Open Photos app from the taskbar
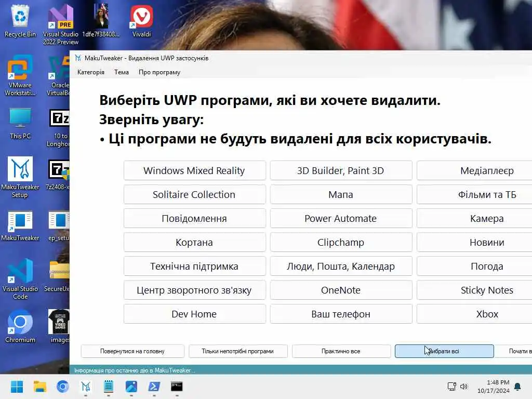 click(131, 387)
